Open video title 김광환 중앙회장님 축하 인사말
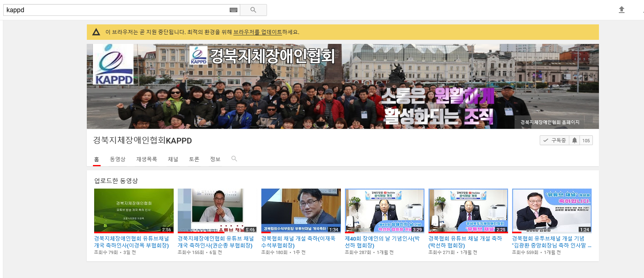 pos(551,242)
